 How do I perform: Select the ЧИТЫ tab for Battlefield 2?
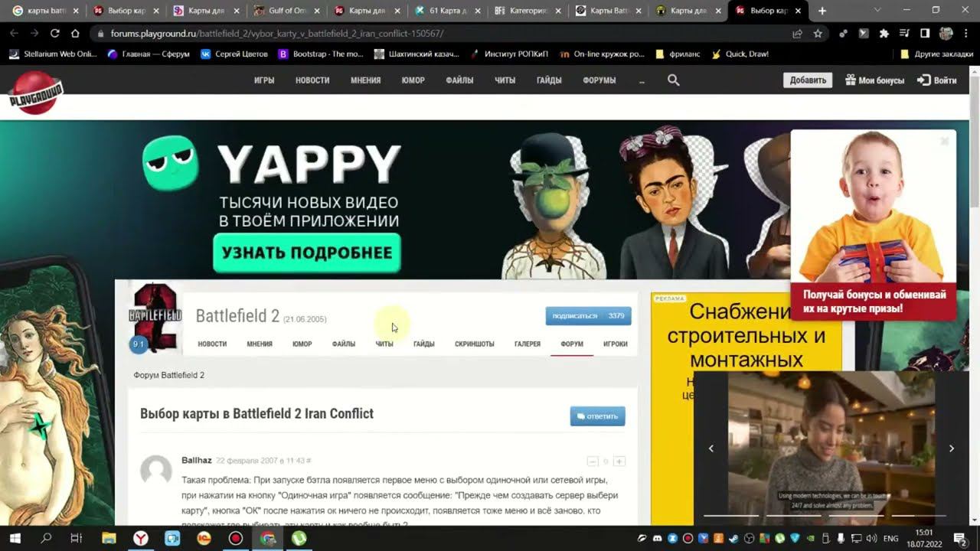[x=384, y=344]
